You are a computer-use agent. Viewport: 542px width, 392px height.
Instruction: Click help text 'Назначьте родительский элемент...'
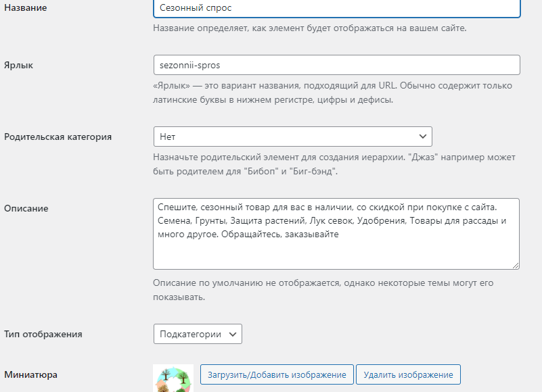coord(334,164)
